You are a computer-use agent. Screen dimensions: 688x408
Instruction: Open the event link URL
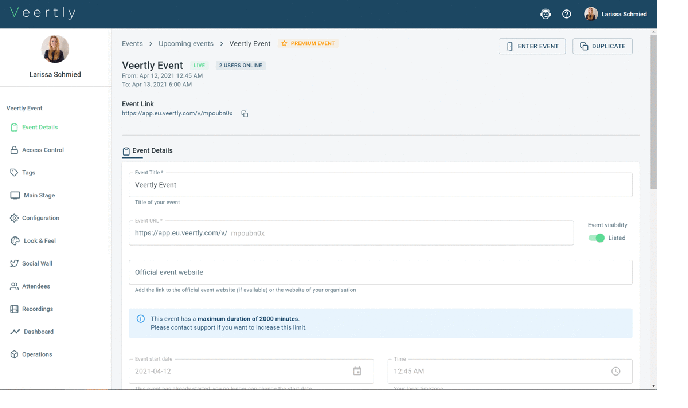tap(177, 113)
